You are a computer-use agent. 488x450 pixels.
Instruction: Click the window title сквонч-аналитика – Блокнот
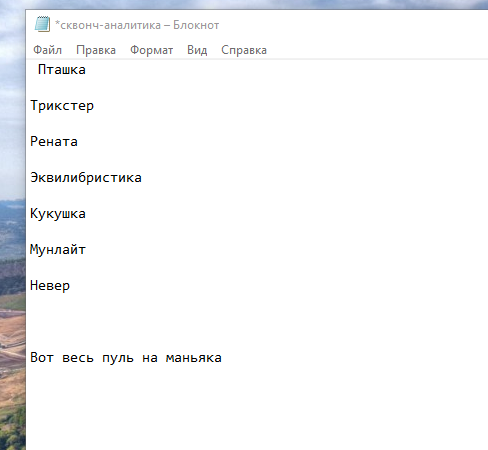point(137,25)
